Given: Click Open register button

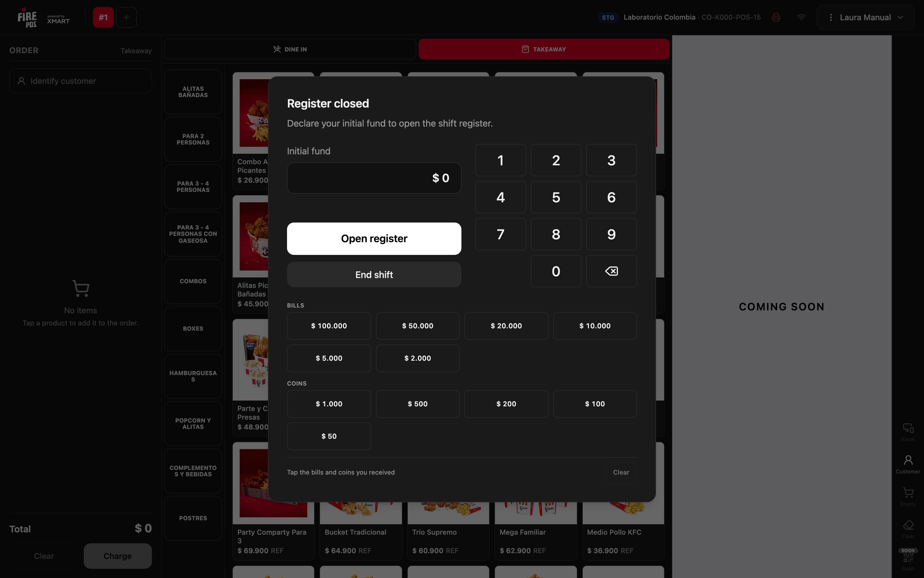Looking at the screenshot, I should tap(374, 238).
